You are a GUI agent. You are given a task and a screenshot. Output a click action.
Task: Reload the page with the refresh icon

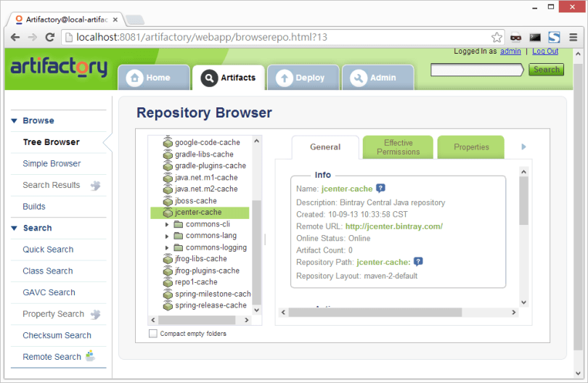(x=52, y=37)
